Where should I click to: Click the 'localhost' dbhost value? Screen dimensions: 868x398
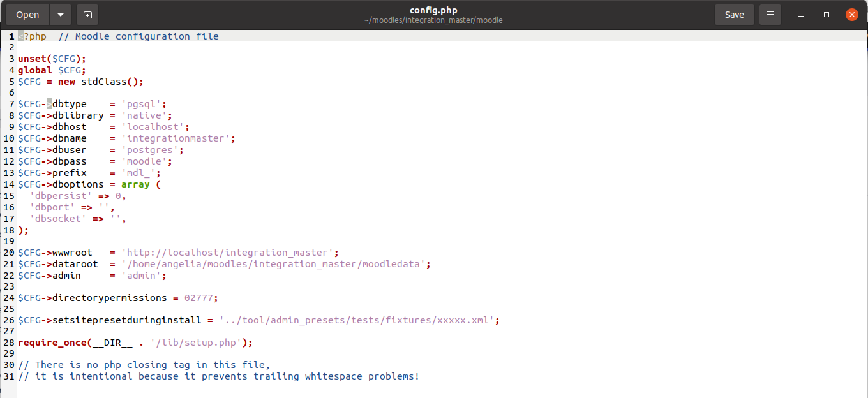pyautogui.click(x=153, y=127)
